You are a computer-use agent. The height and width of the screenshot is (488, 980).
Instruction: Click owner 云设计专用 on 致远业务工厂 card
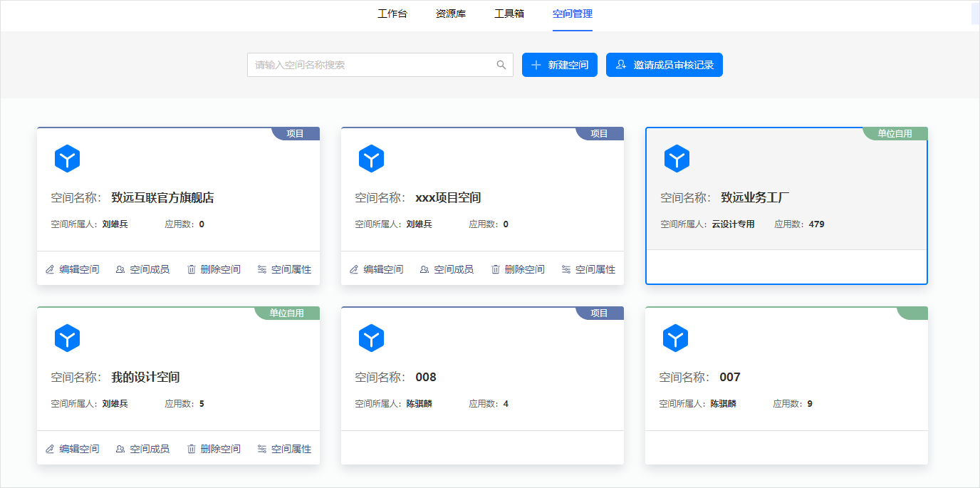733,224
